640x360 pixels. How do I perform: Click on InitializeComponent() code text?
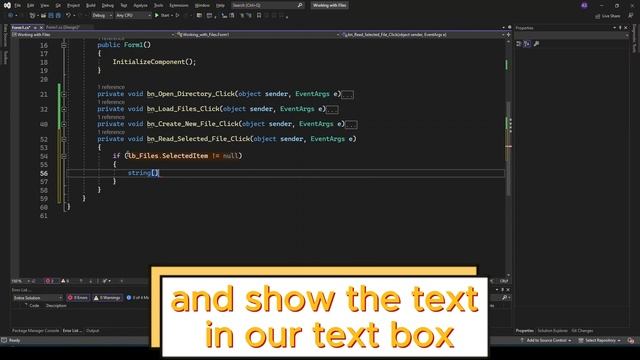pos(154,62)
